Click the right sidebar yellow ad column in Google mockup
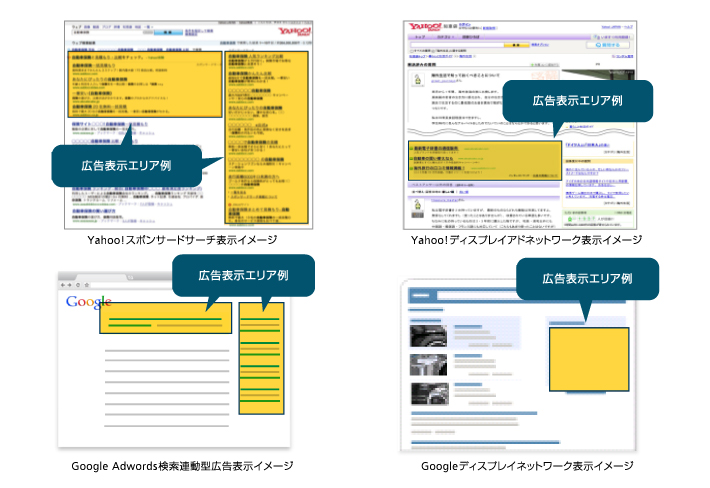The height and width of the screenshot is (488, 710). coord(261,359)
